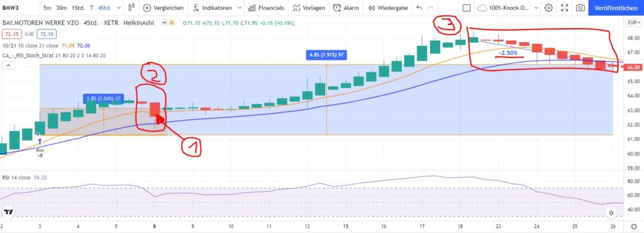Select the RSI 14 close legend

tap(16, 178)
